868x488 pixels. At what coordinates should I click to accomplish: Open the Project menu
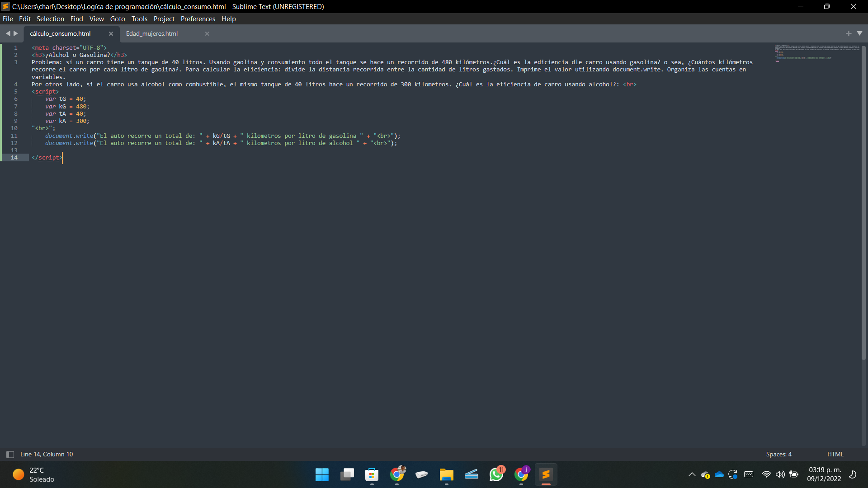(164, 19)
